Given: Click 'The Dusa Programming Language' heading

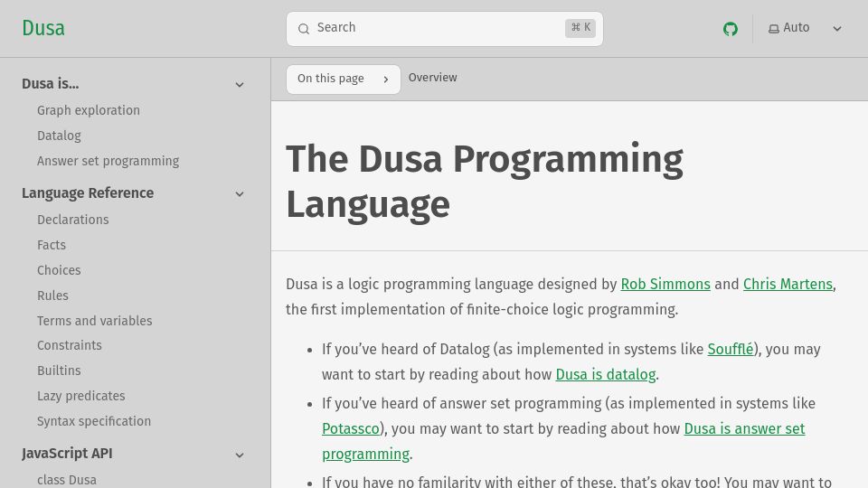Looking at the screenshot, I should coord(485,182).
